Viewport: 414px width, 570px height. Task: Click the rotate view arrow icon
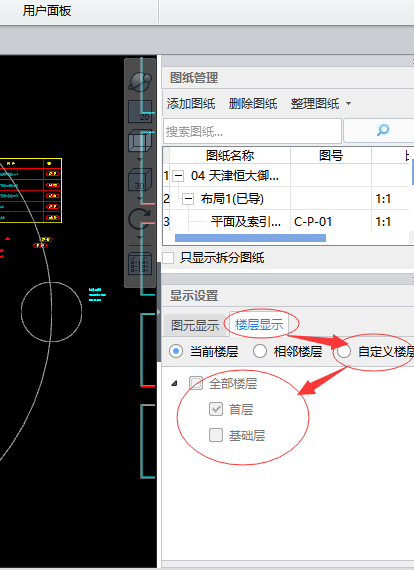click(140, 219)
